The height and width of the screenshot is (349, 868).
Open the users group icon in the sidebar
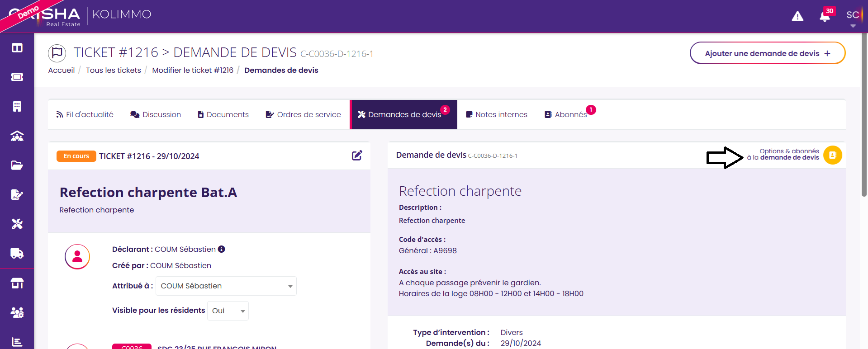17,312
